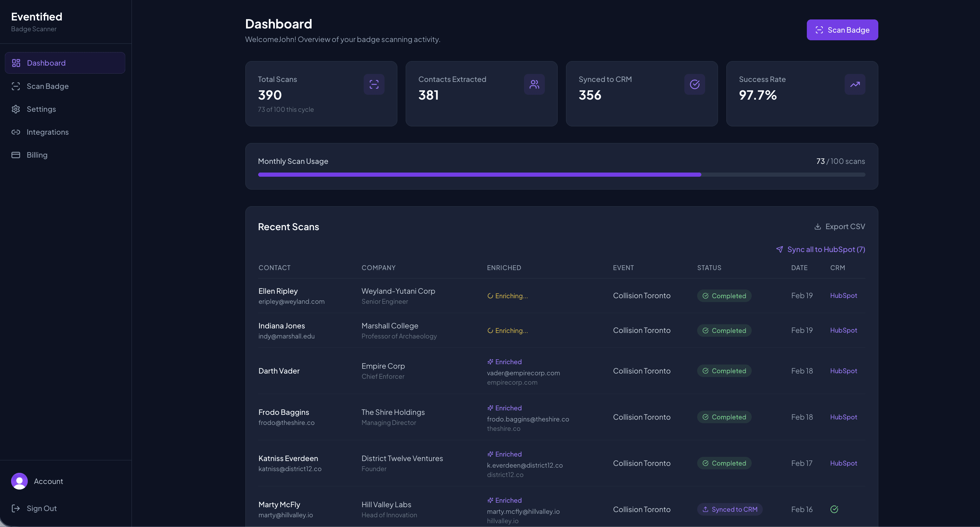This screenshot has width=980, height=527.
Task: Click HubSpot link for Ellen Ripley
Action: pos(843,296)
